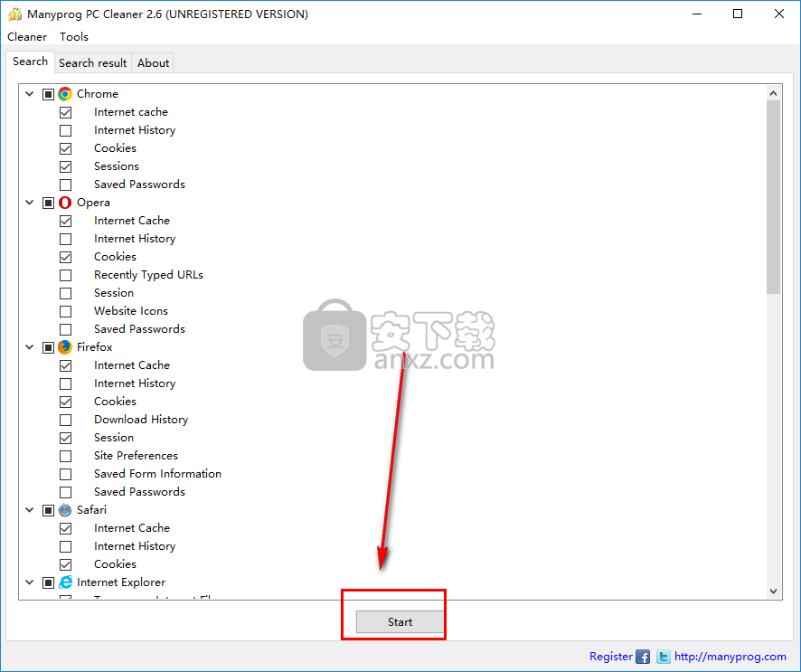Click the red Opera logo icon

[x=65, y=203]
